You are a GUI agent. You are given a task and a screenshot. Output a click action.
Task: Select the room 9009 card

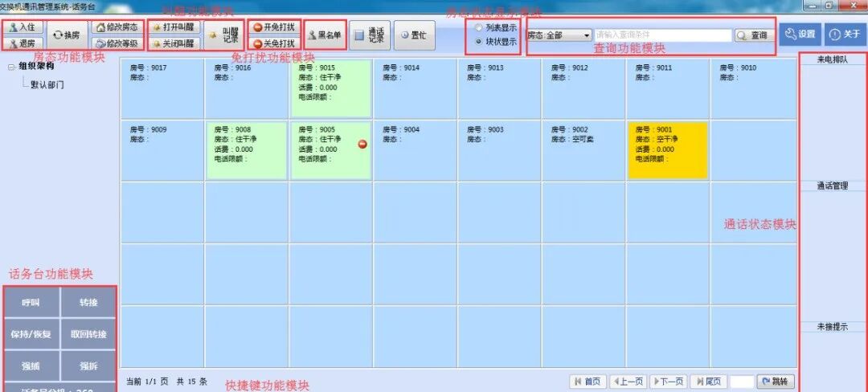(162, 150)
